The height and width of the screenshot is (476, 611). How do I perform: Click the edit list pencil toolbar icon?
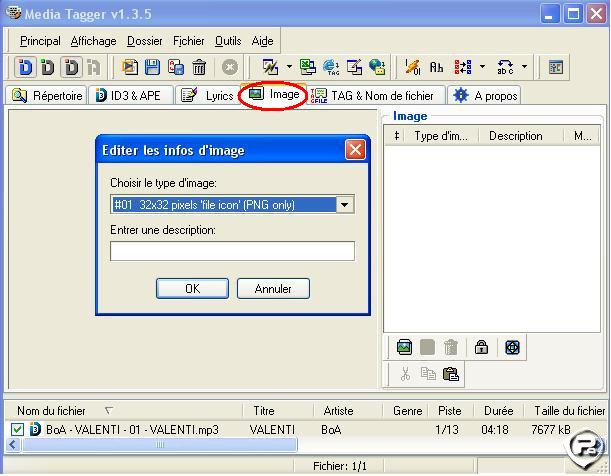[x=355, y=67]
